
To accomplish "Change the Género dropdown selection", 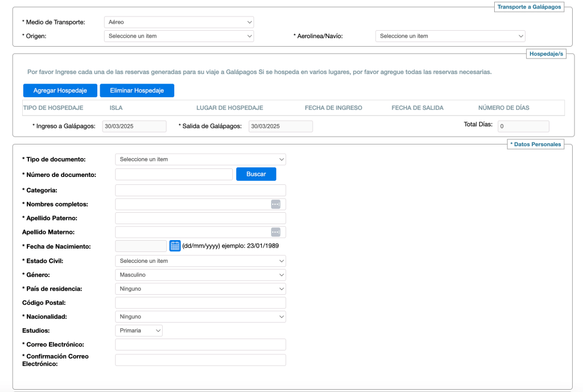I will (x=200, y=275).
